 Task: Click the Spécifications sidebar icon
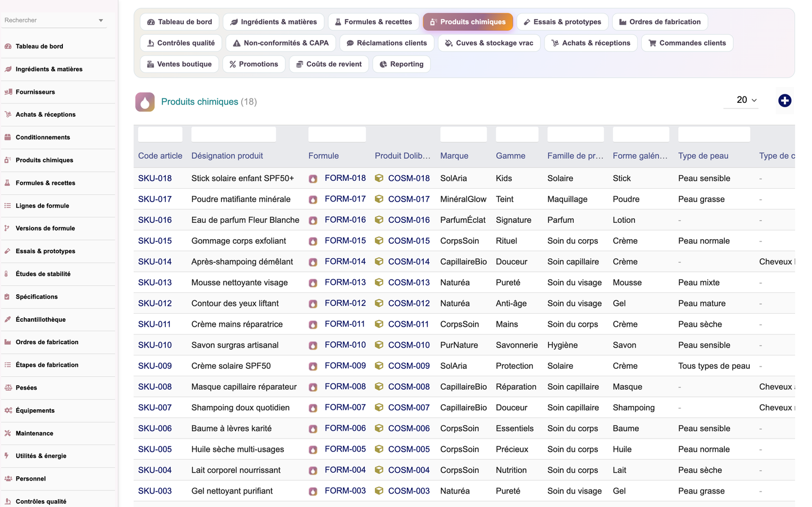pyautogui.click(x=8, y=297)
